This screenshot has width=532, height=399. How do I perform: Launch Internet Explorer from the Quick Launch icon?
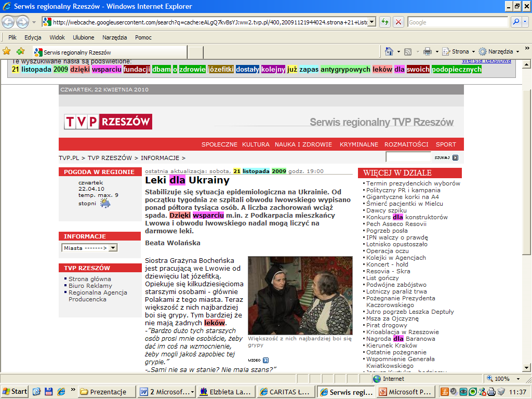pos(61,392)
